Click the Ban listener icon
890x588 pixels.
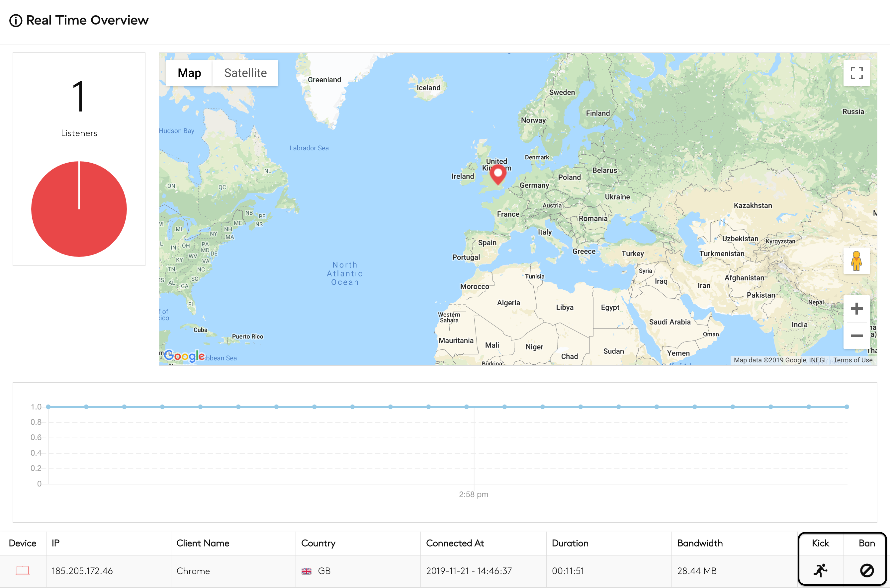pyautogui.click(x=866, y=570)
